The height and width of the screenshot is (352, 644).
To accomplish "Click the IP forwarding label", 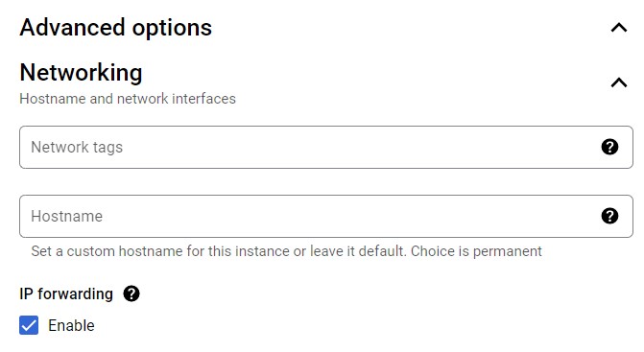I will (66, 294).
